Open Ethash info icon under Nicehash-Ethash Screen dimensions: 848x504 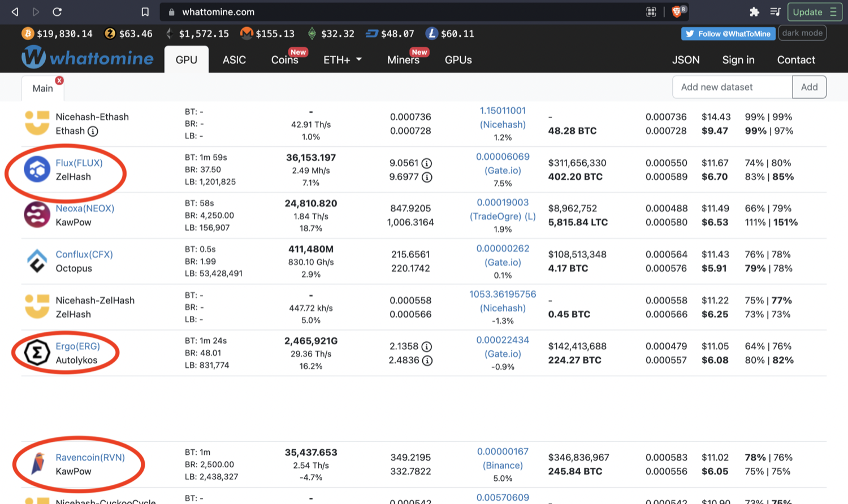(93, 131)
